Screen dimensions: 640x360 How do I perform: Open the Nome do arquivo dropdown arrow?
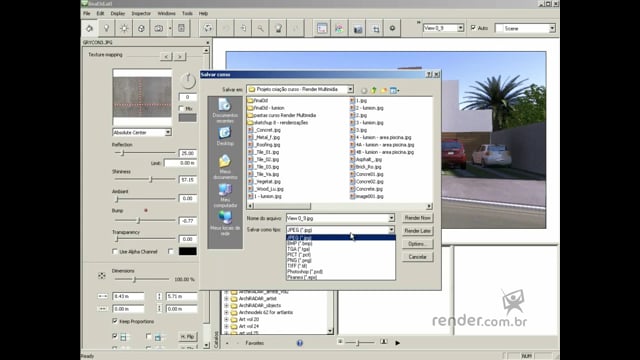coord(391,218)
